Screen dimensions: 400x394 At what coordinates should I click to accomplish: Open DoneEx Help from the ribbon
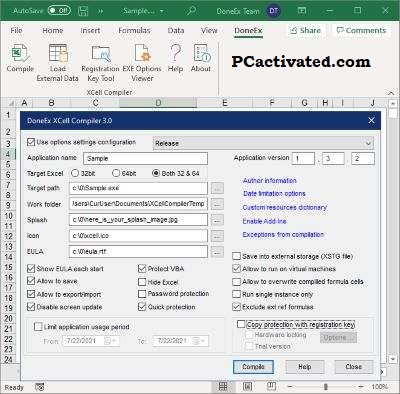coord(175,58)
